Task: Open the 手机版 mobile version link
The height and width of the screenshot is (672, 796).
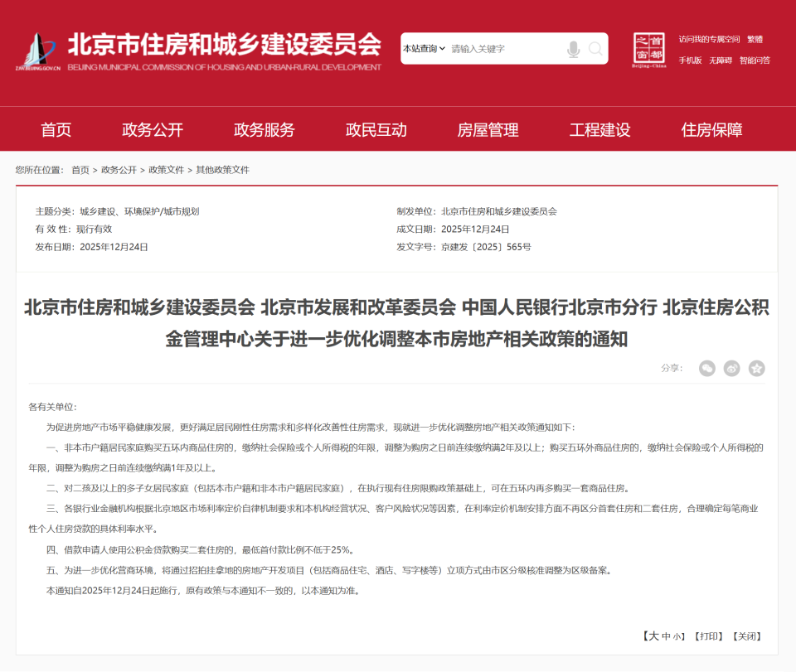Action: [691, 60]
